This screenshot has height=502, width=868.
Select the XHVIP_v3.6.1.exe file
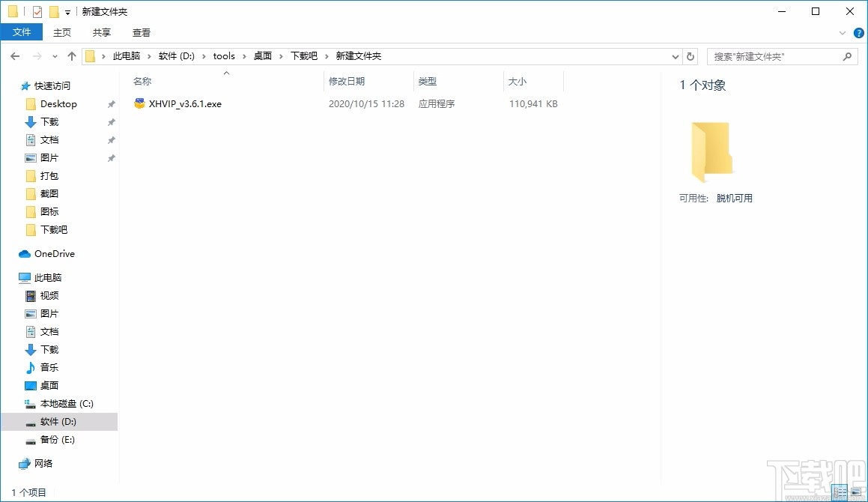click(x=180, y=103)
